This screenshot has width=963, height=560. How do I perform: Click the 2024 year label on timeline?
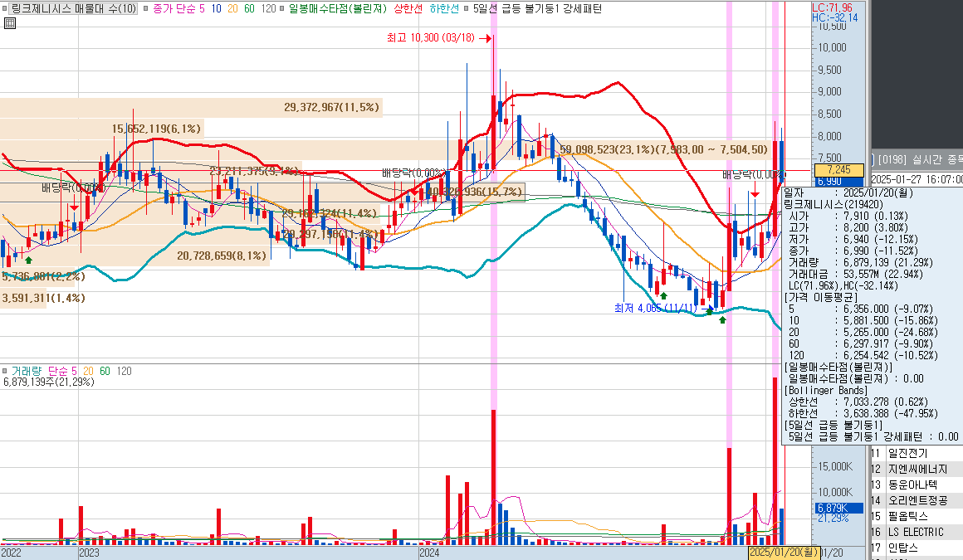click(429, 553)
